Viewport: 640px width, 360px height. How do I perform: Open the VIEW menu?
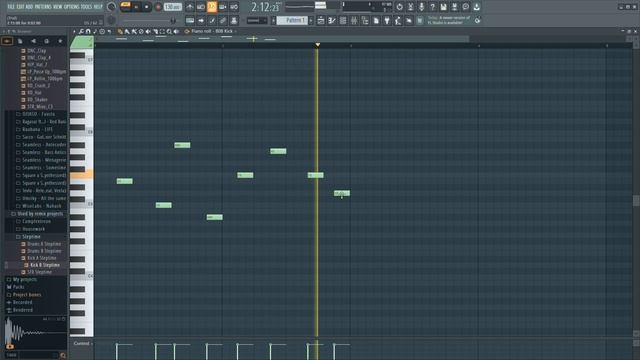pos(58,7)
